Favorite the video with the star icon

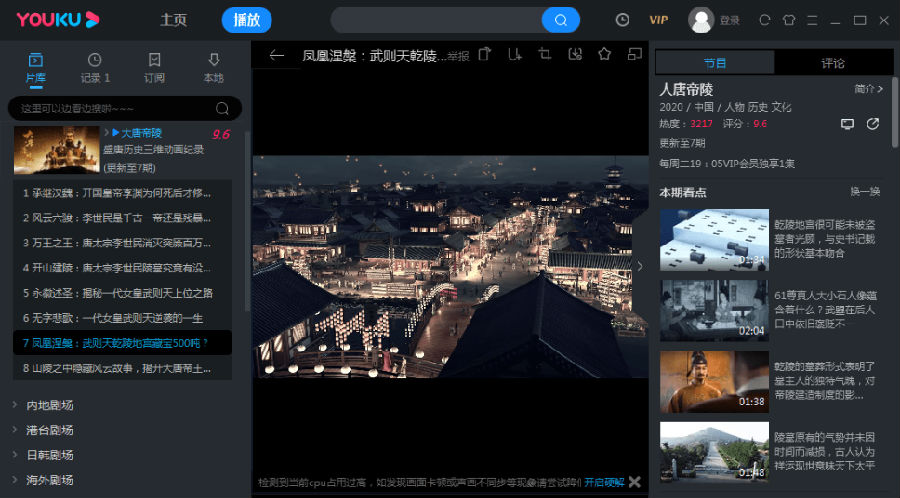click(x=604, y=54)
